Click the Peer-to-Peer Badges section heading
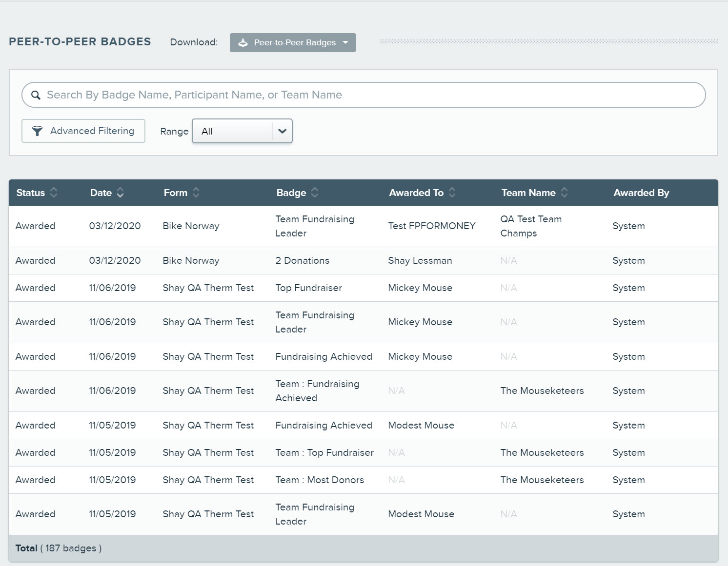 point(80,42)
